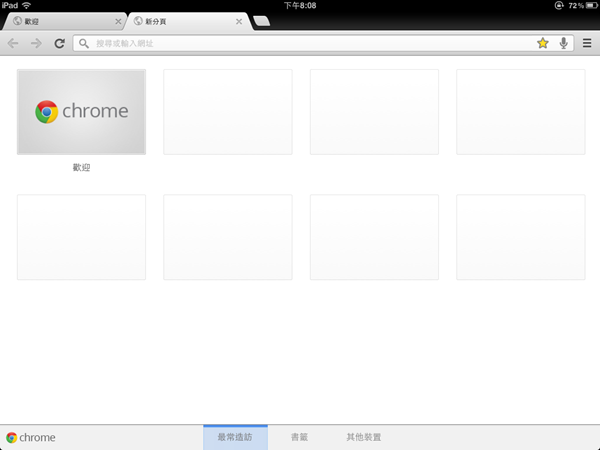Tap the clock showing 下午8:08
Image resolution: width=600 pixels, height=450 pixels.
pos(300,5)
